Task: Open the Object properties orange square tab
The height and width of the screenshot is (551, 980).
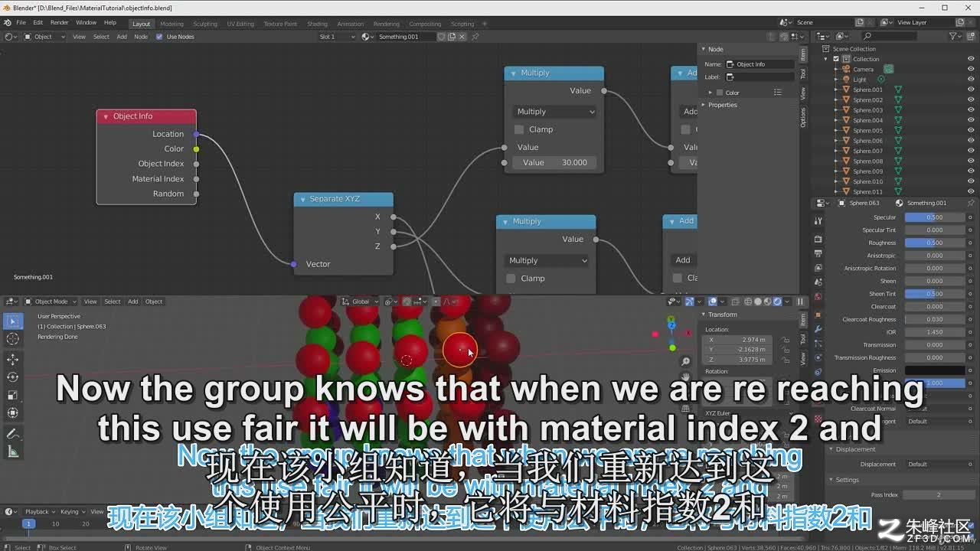Action: [818, 315]
